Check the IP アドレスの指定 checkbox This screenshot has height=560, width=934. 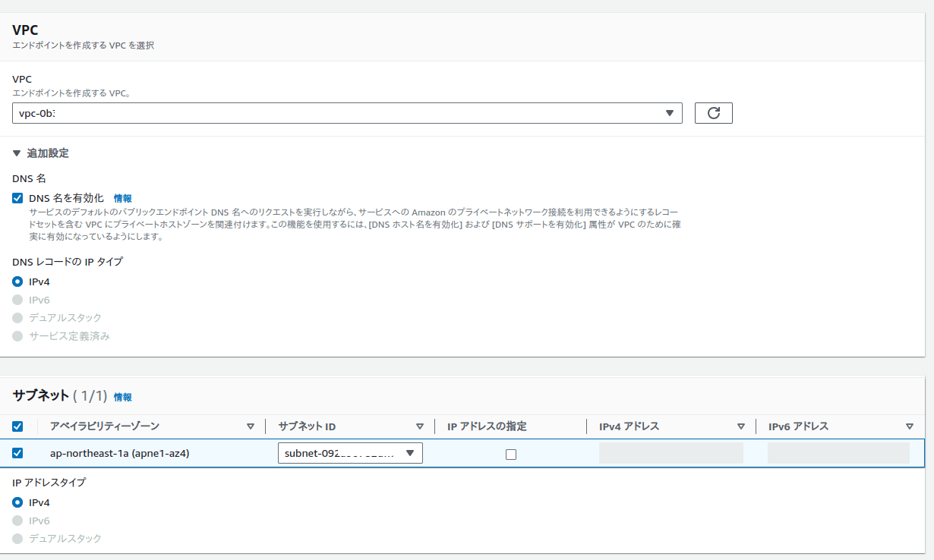coord(511,455)
